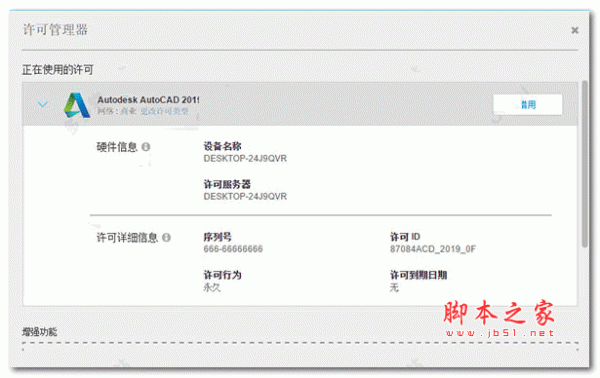Click the 许可行为 field label
Viewport: 600px width, 378px height.
coord(222,275)
